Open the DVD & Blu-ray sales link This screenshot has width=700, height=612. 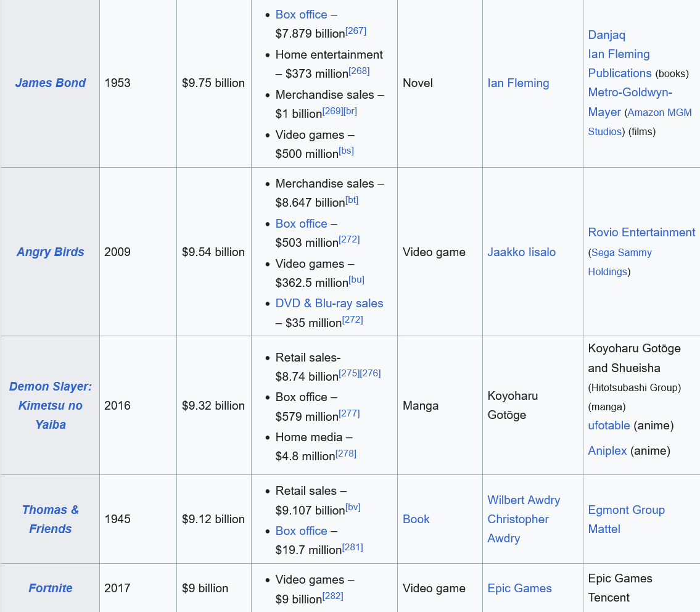click(329, 304)
